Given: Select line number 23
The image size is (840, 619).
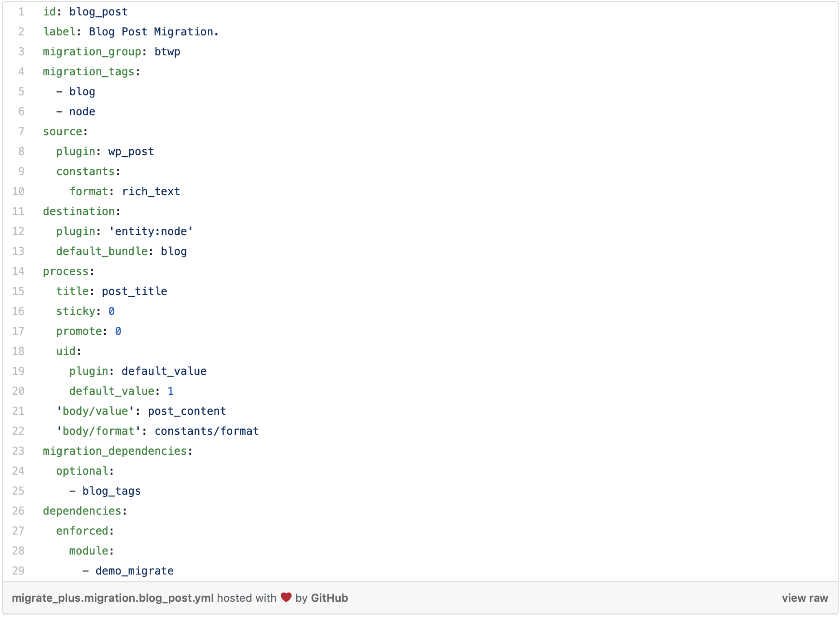Looking at the screenshot, I should [x=19, y=451].
